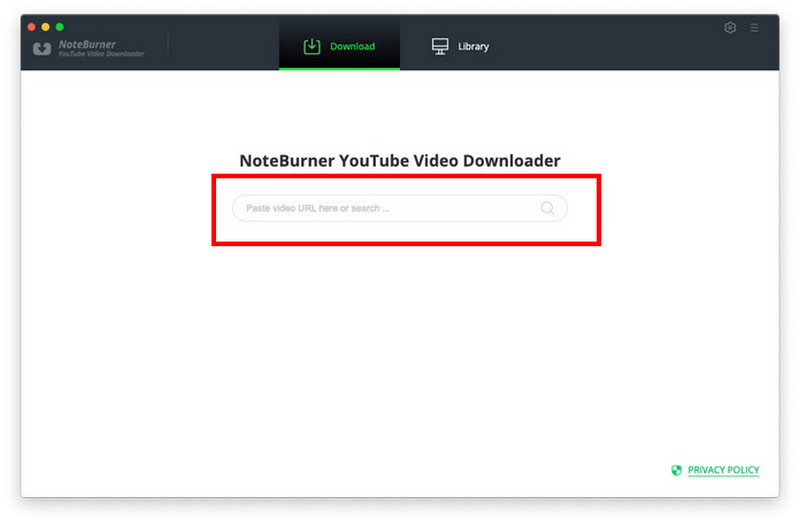Maximize window with green button
This screenshot has height=520, width=800.
point(60,27)
